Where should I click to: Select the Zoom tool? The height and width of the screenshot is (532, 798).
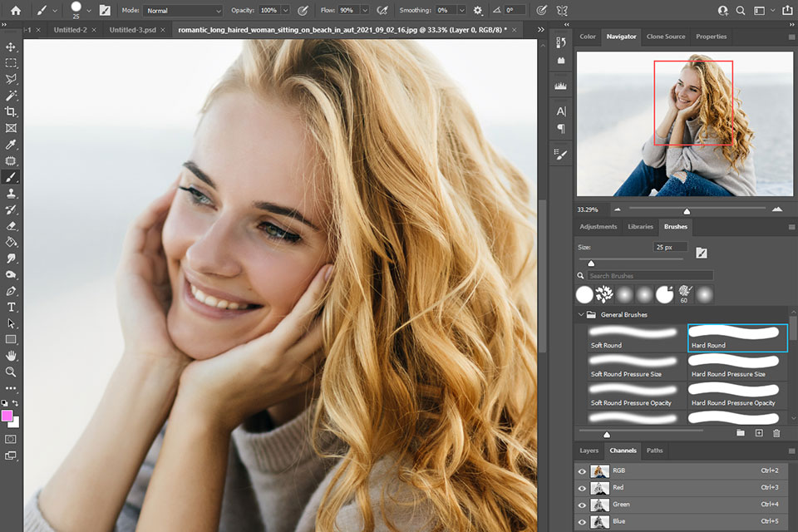click(11, 372)
